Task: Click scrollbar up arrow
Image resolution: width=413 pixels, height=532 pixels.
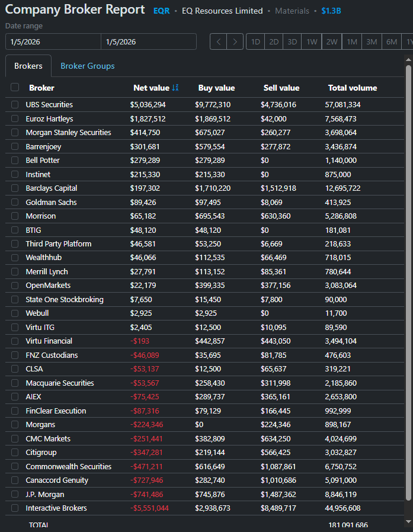Action: (408, 60)
